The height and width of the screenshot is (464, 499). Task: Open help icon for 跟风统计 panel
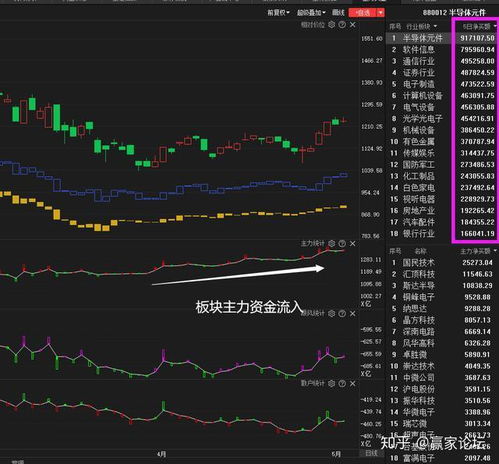pos(342,314)
